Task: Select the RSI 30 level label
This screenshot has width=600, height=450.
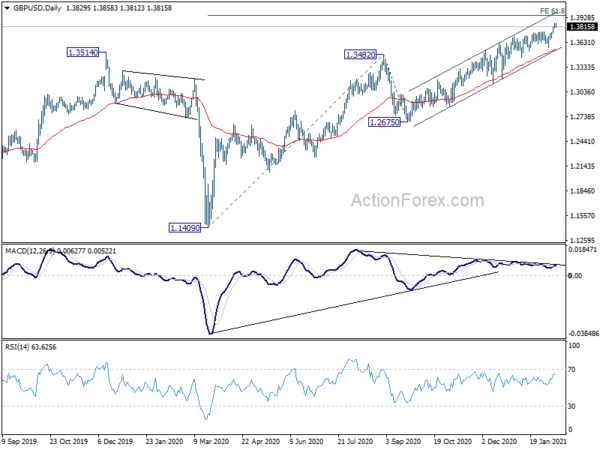Action: pos(572,406)
